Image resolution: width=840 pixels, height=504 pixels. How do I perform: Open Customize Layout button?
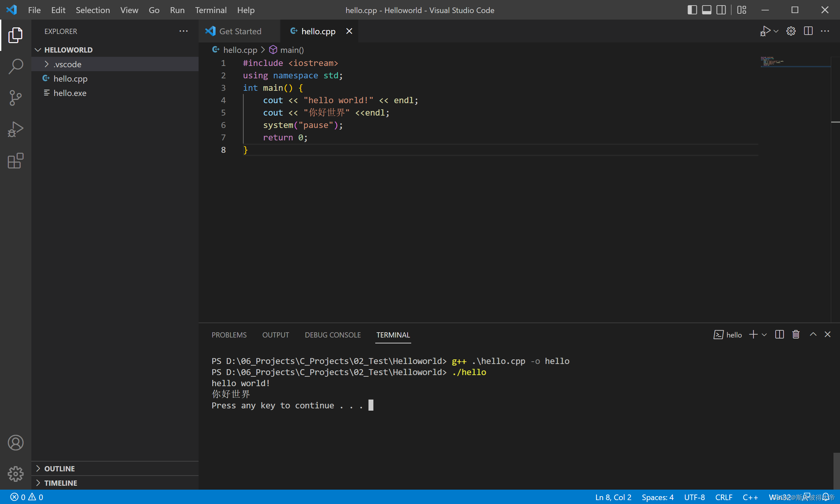click(x=741, y=10)
